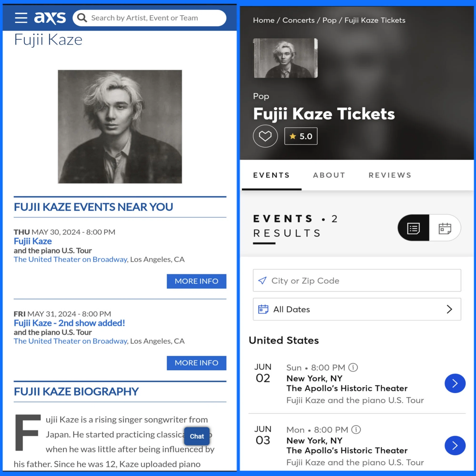
Task: Click the 5.0 star rating badge
Action: tap(301, 136)
